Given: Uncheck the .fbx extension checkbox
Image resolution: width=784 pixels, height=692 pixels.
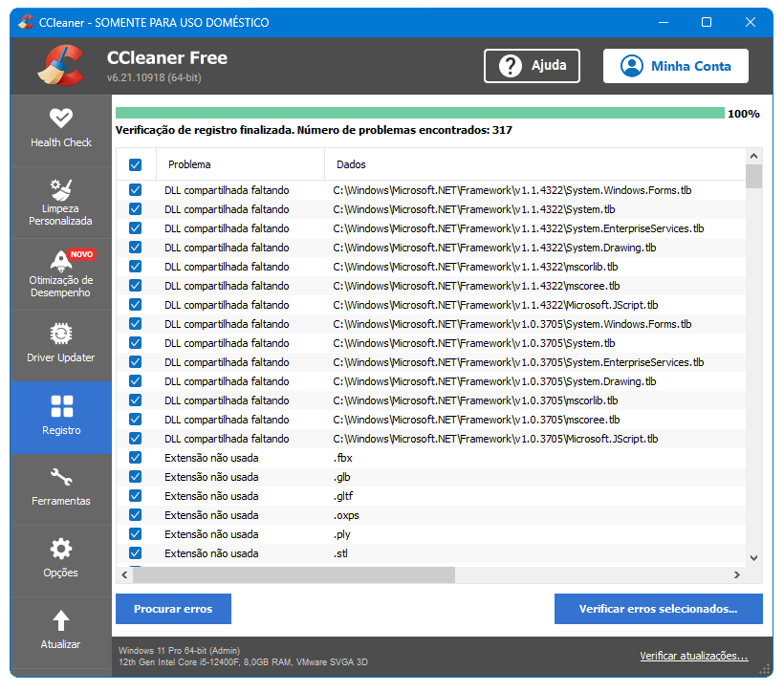Looking at the screenshot, I should pyautogui.click(x=135, y=458).
